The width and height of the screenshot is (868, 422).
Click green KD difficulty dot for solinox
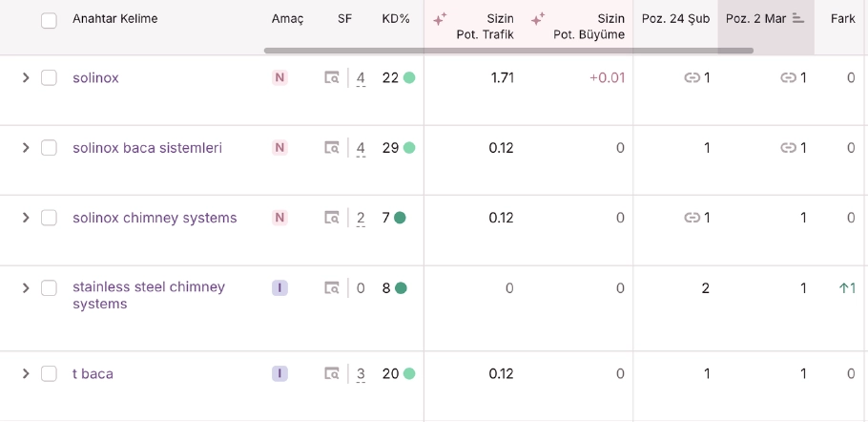pyautogui.click(x=409, y=78)
